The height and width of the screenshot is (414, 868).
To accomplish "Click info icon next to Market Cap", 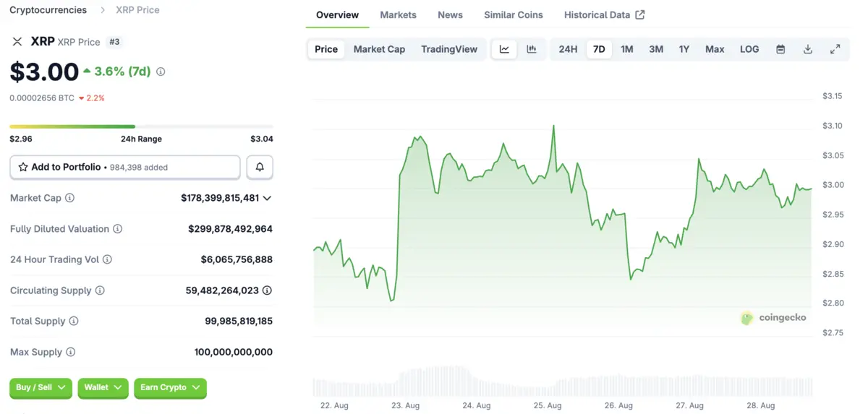I will [x=70, y=198].
